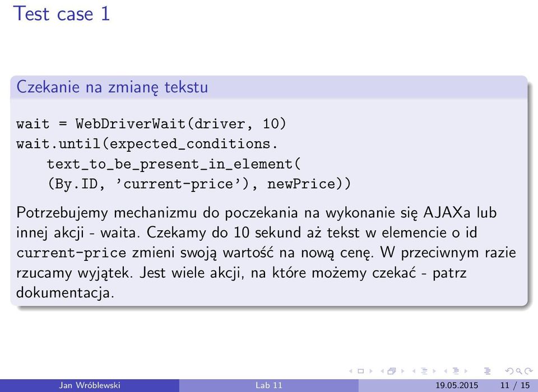Jump to previous section arrow
This screenshot has width=538, height=392.
[446, 371]
